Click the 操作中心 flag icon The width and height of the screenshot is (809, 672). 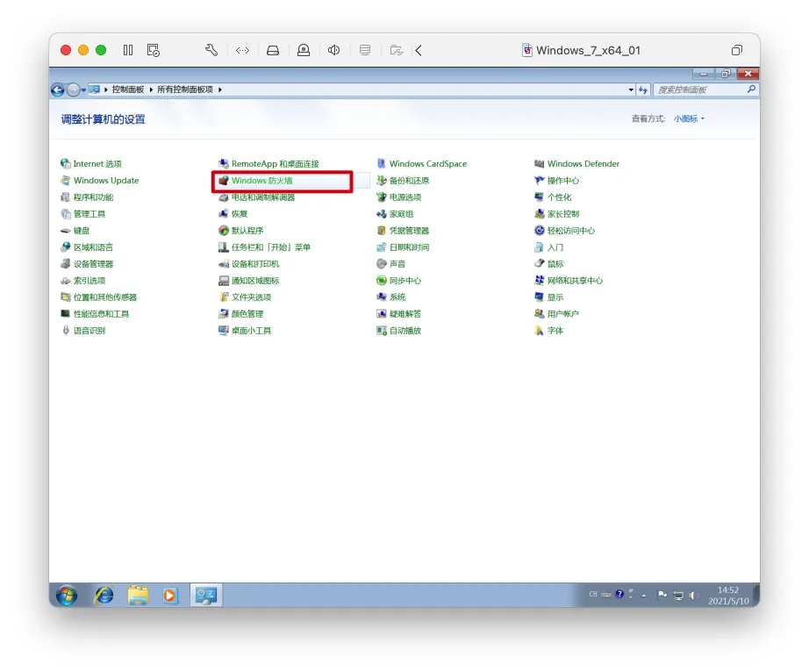point(539,181)
